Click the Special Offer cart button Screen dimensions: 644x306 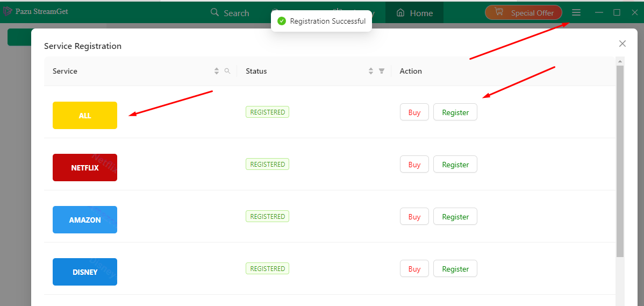pyautogui.click(x=523, y=12)
